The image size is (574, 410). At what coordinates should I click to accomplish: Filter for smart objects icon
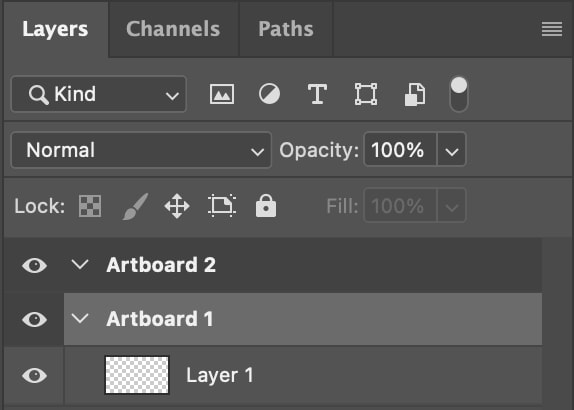(x=415, y=94)
